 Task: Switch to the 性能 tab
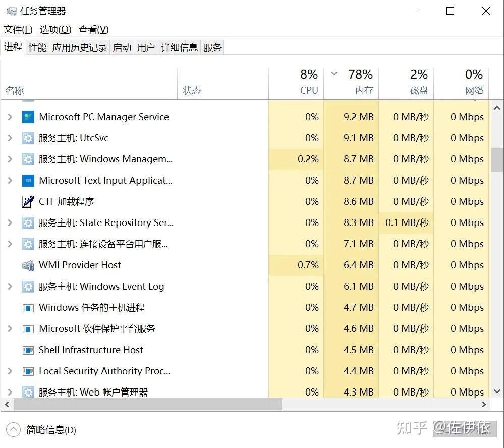pos(37,47)
